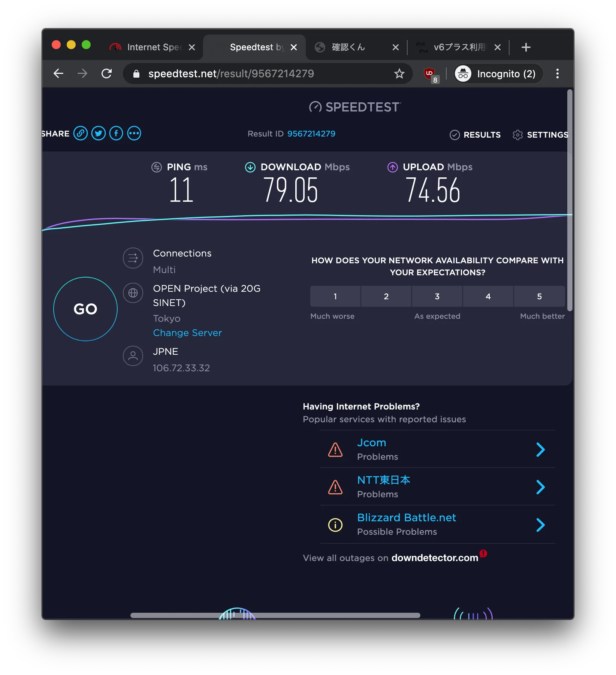
Task: Switch to the 確認くん tab
Action: point(348,47)
